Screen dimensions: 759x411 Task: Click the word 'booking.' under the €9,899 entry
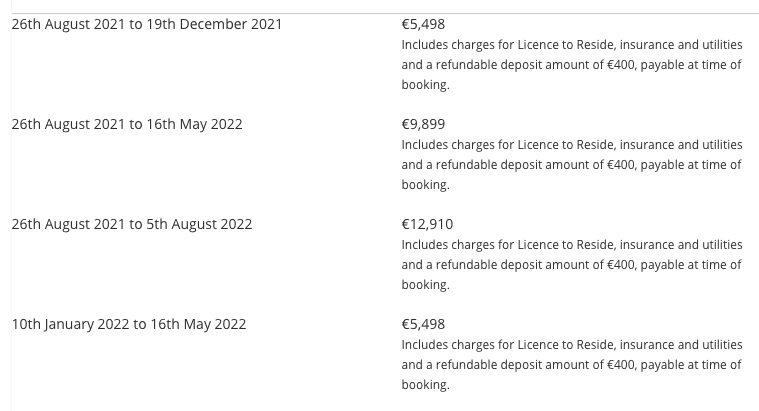(425, 185)
